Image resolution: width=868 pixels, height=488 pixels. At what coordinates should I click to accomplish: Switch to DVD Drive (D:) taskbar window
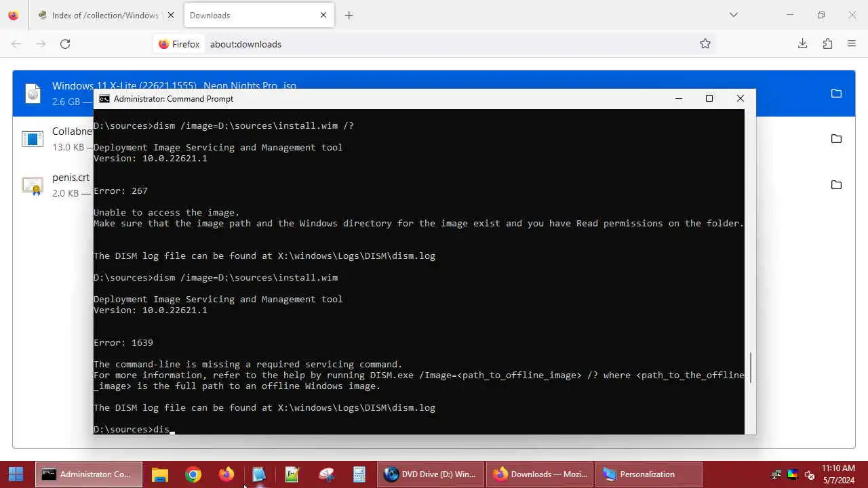coord(431,474)
